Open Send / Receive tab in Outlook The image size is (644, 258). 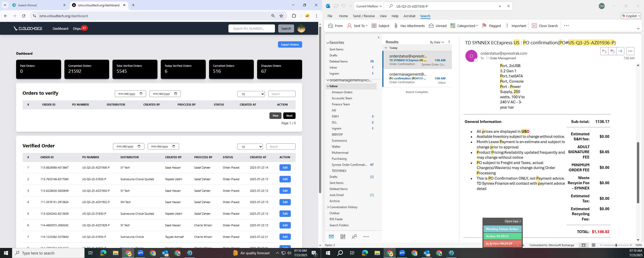364,16
